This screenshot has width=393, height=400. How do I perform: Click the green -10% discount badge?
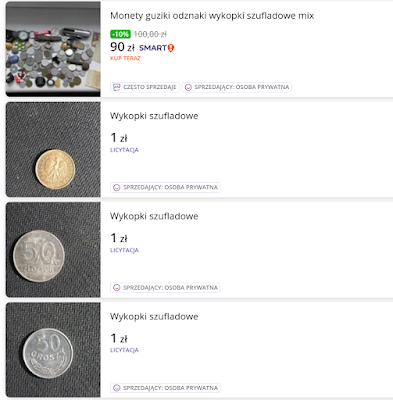coord(120,34)
